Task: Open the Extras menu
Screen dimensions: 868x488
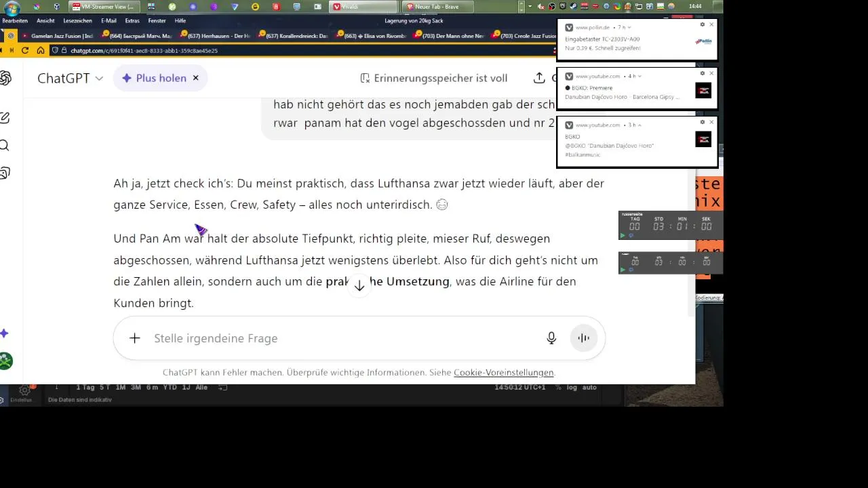Action: click(x=132, y=21)
